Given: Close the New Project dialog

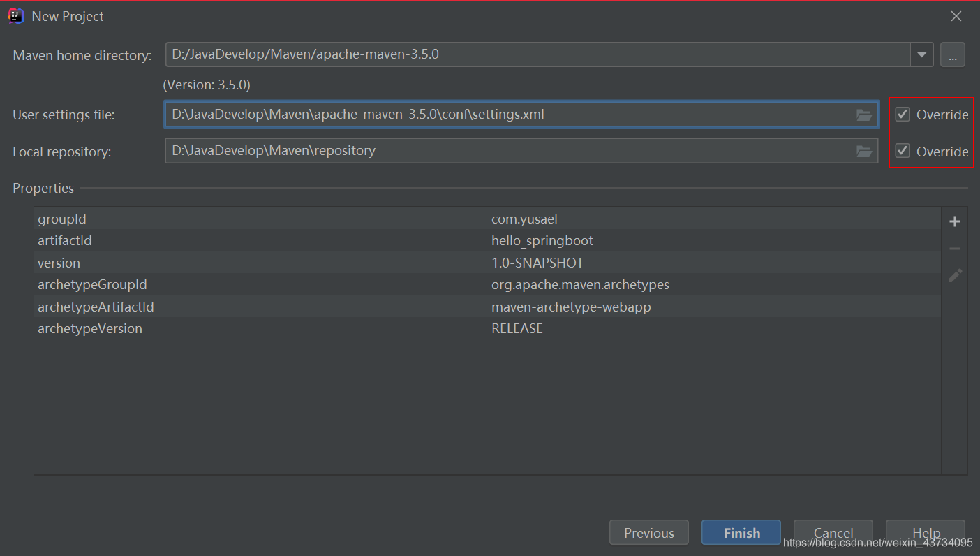Looking at the screenshot, I should [956, 16].
